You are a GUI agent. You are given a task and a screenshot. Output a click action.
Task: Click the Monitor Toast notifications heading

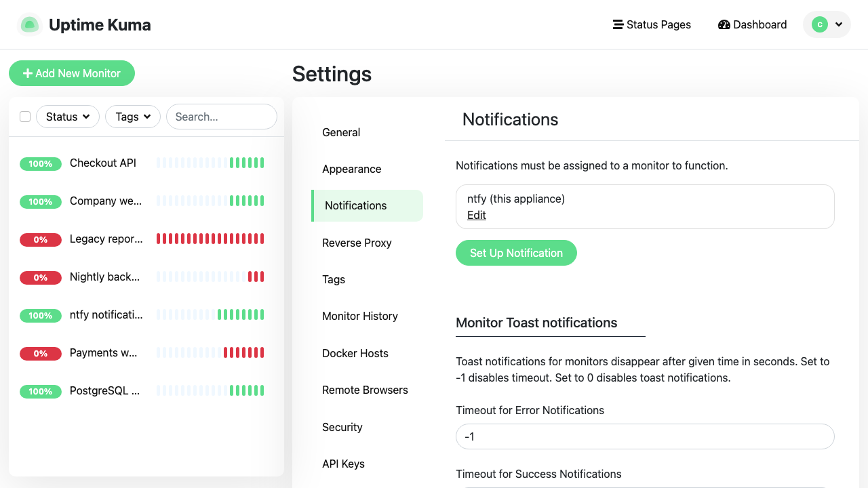pos(536,323)
